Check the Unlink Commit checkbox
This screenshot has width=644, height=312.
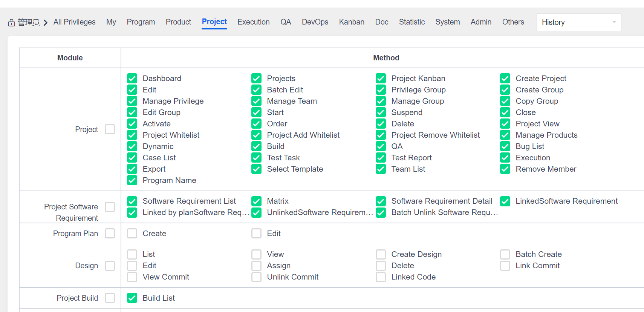(256, 277)
